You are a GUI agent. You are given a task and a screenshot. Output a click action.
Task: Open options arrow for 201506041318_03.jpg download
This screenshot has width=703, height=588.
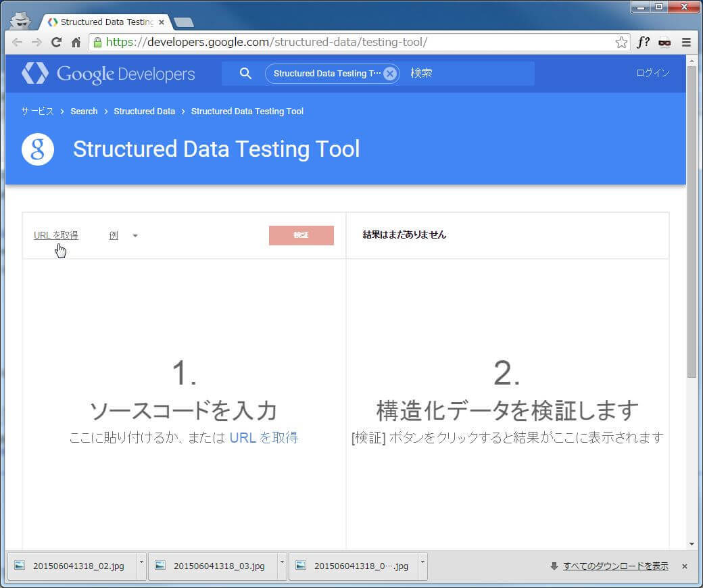[281, 562]
